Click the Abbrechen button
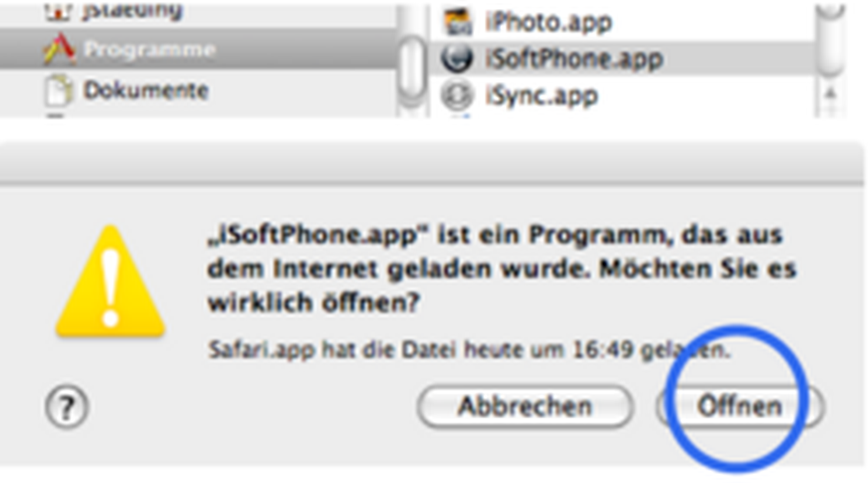 click(x=524, y=407)
